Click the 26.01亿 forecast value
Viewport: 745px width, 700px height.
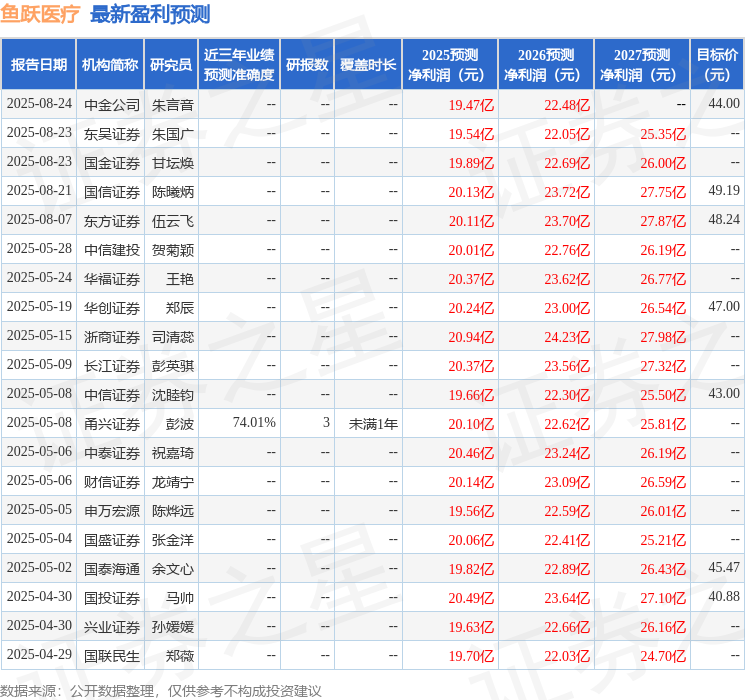[x=663, y=511]
